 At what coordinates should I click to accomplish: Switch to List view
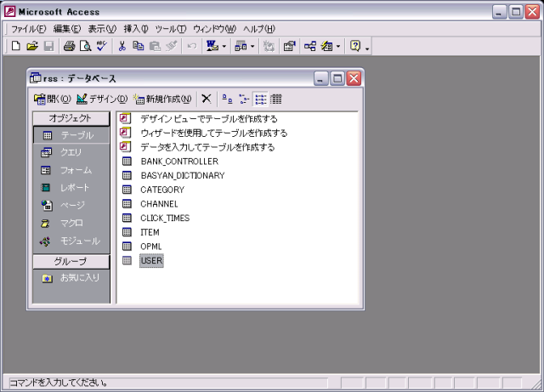click(x=260, y=99)
